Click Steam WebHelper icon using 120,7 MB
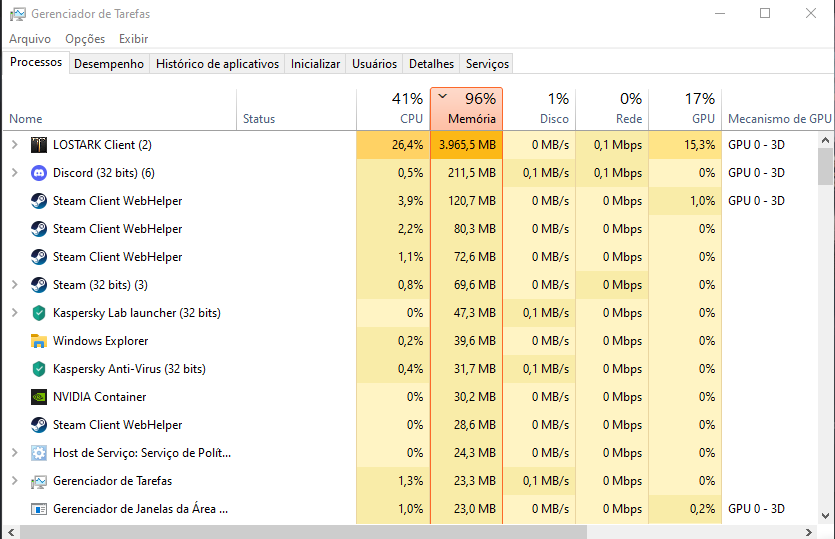Screen dimensions: 835x539 click(x=39, y=201)
